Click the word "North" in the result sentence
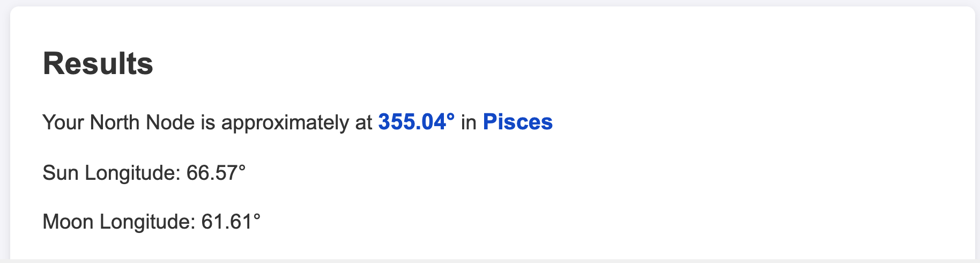This screenshot has height=263, width=980. [x=115, y=122]
